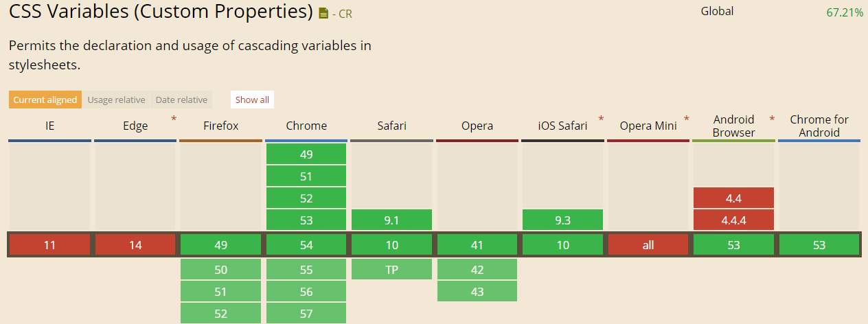Viewport: 868px width, 324px height.
Task: Click the spec document icon beside CR
Action: click(x=324, y=13)
